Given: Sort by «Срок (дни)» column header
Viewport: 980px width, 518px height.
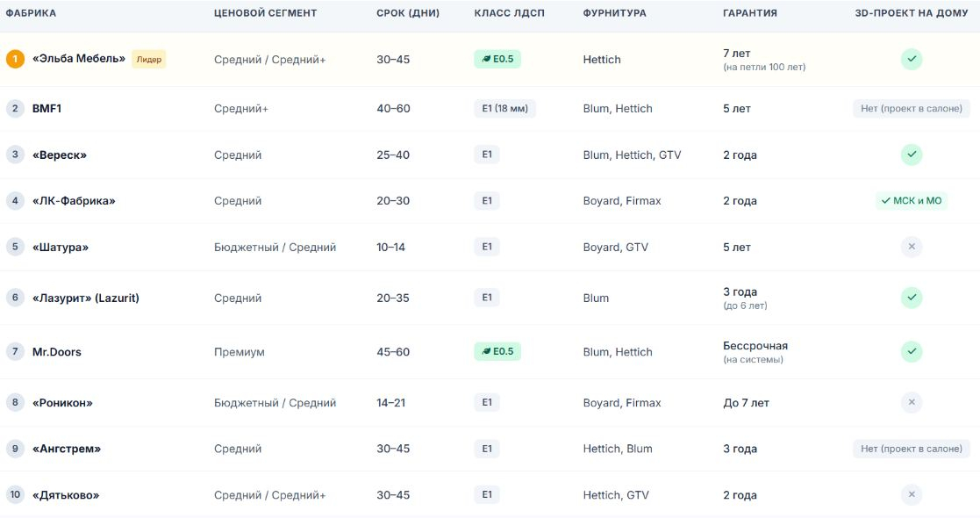Looking at the screenshot, I should pos(407,13).
